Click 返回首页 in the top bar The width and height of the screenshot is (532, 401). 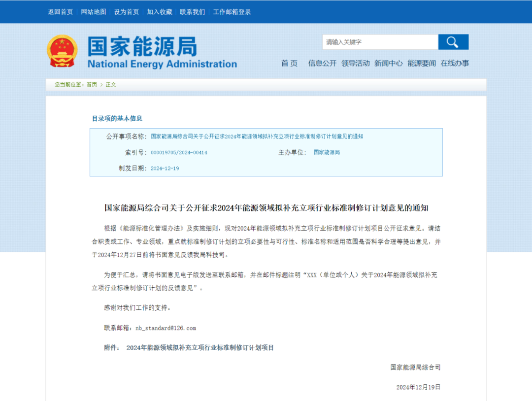point(60,12)
